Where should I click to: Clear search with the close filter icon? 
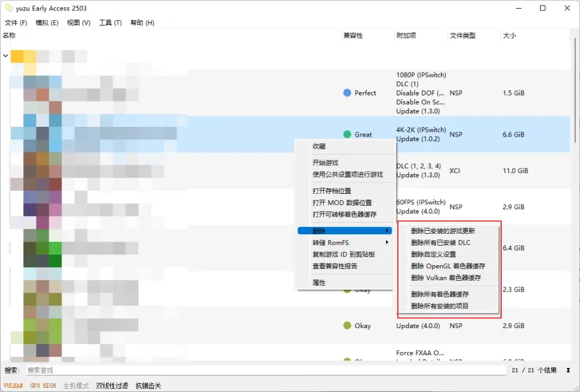(568, 370)
